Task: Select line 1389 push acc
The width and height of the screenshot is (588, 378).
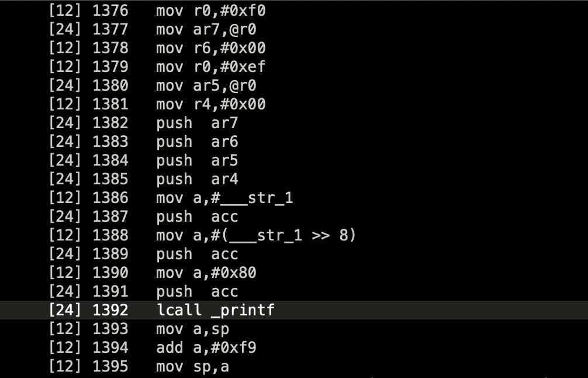Action: 197,254
